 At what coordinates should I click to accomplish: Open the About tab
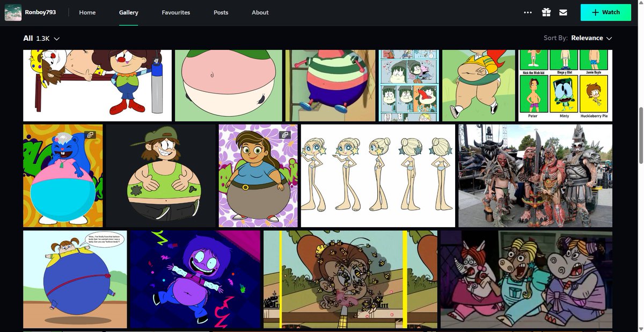(x=260, y=12)
